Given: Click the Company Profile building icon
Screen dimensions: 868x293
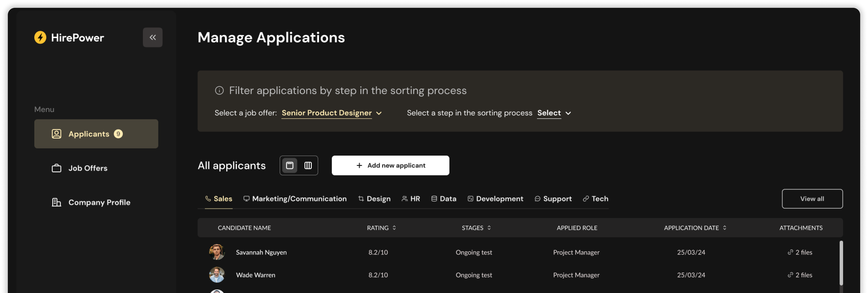Looking at the screenshot, I should click(56, 202).
